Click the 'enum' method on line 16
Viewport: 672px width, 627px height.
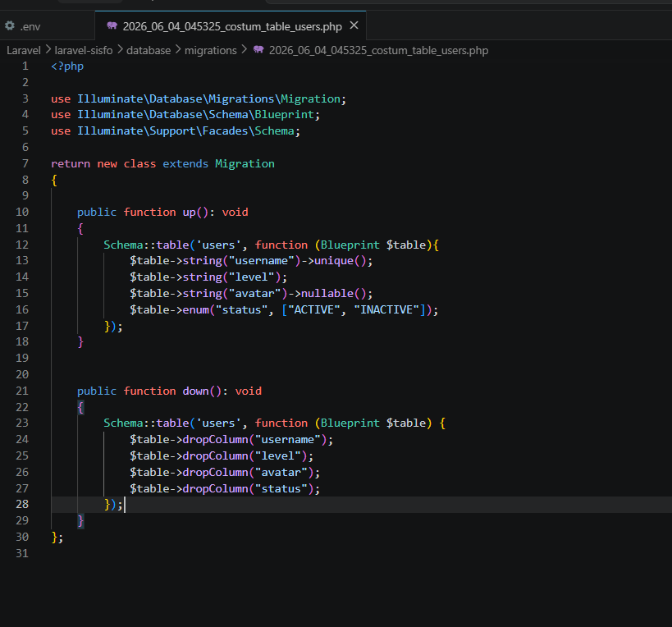click(x=195, y=310)
